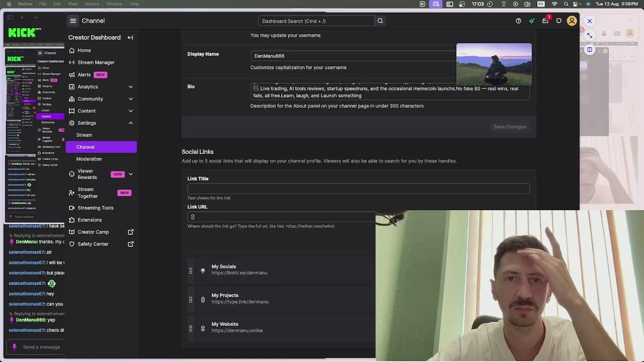The width and height of the screenshot is (644, 362).
Task: Collapse the Settings section chevron
Action: (x=131, y=123)
